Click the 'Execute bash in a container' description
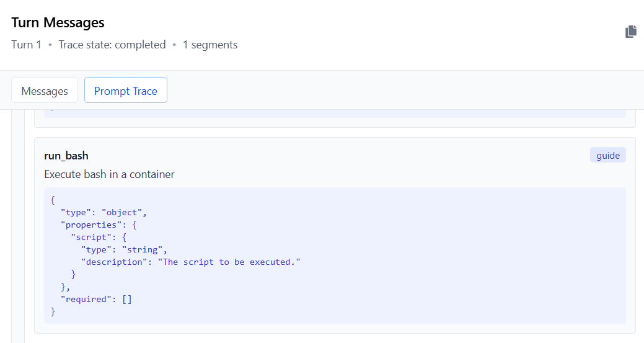The image size is (644, 343). (x=109, y=174)
